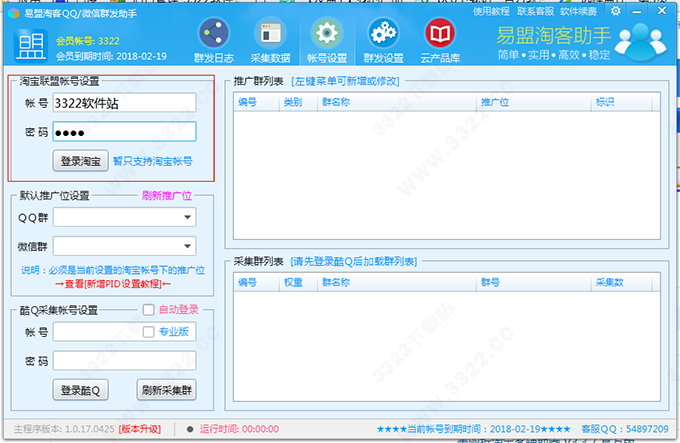Click the title bar app cube icon
Screen dimensions: 680x443
[x=13, y=13]
